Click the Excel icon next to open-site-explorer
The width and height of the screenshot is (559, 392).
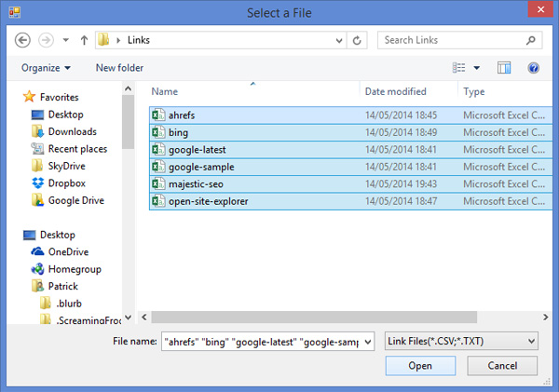[158, 200]
